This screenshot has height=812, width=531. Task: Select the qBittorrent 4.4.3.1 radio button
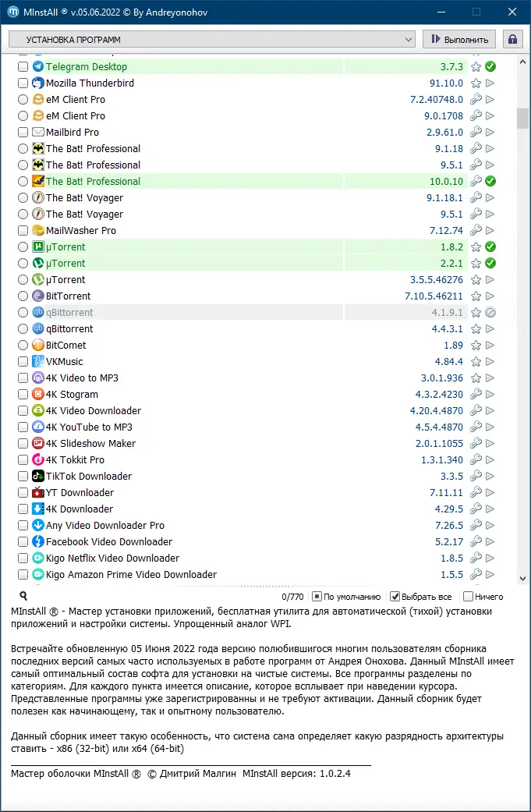pos(23,329)
